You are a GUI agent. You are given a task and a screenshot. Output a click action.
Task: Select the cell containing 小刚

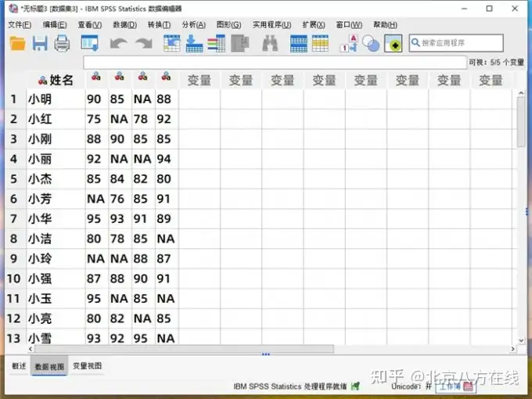(56, 138)
